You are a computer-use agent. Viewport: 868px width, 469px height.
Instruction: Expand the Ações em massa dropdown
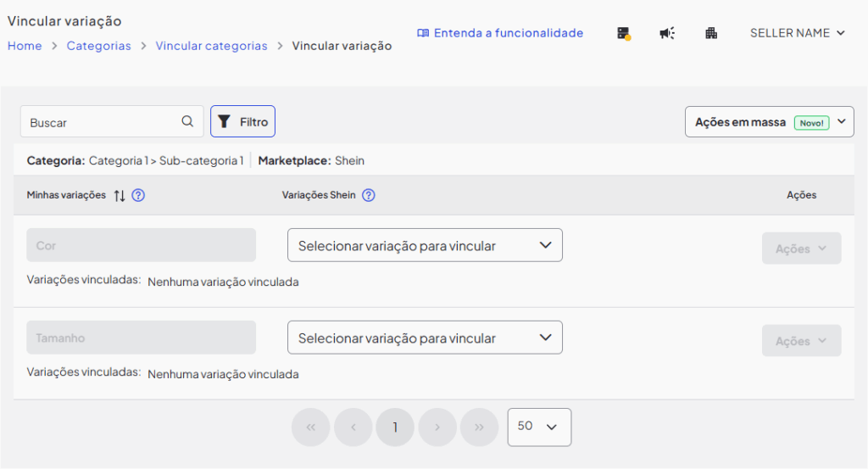pyautogui.click(x=769, y=121)
